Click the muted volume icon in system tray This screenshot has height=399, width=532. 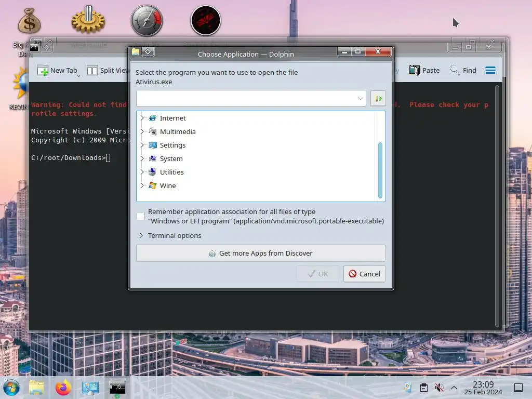(x=440, y=388)
